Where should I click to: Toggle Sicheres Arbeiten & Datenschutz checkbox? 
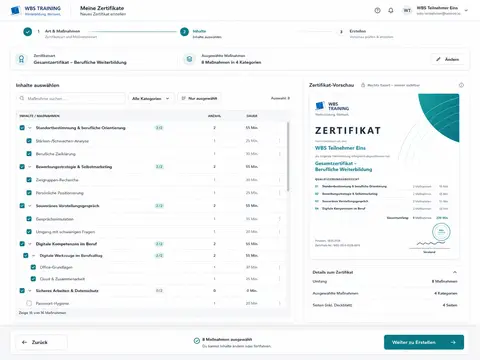tap(22, 291)
